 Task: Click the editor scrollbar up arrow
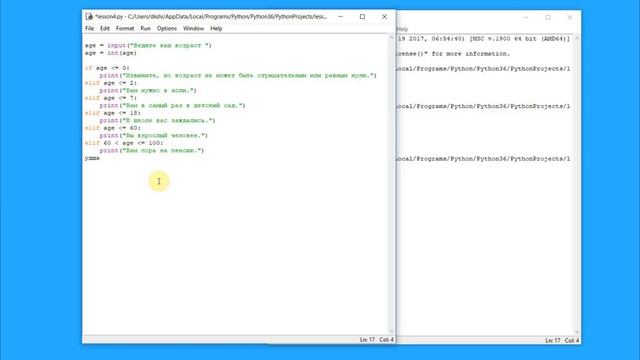click(x=392, y=38)
